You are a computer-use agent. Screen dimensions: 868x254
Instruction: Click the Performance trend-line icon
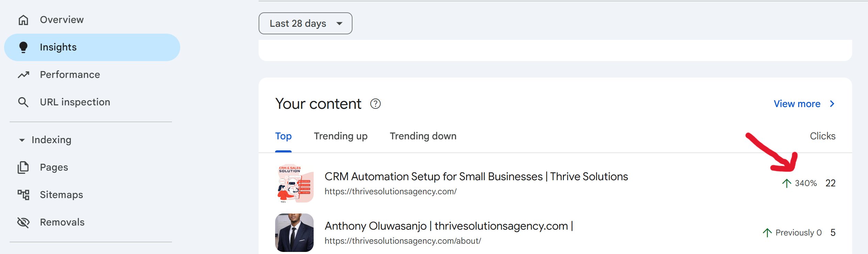23,74
